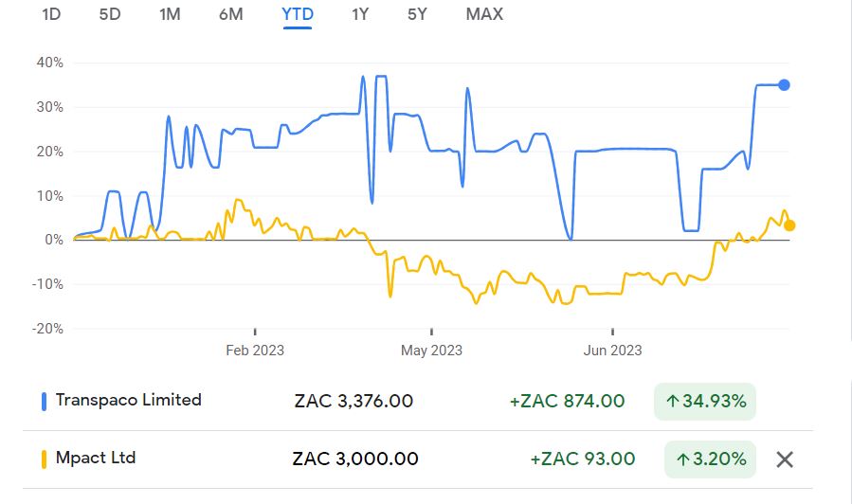The height and width of the screenshot is (504, 852).
Task: Show the 1M chart range
Action: [x=170, y=14]
